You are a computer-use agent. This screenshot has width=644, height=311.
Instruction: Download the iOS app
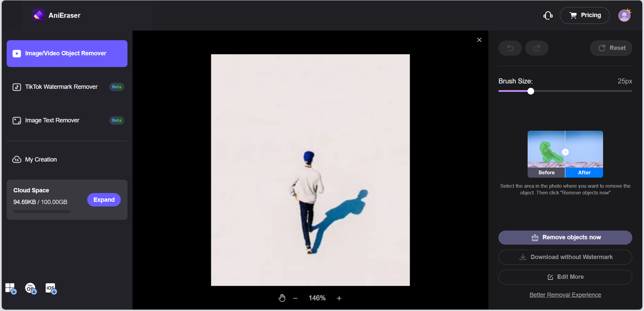pos(51,288)
